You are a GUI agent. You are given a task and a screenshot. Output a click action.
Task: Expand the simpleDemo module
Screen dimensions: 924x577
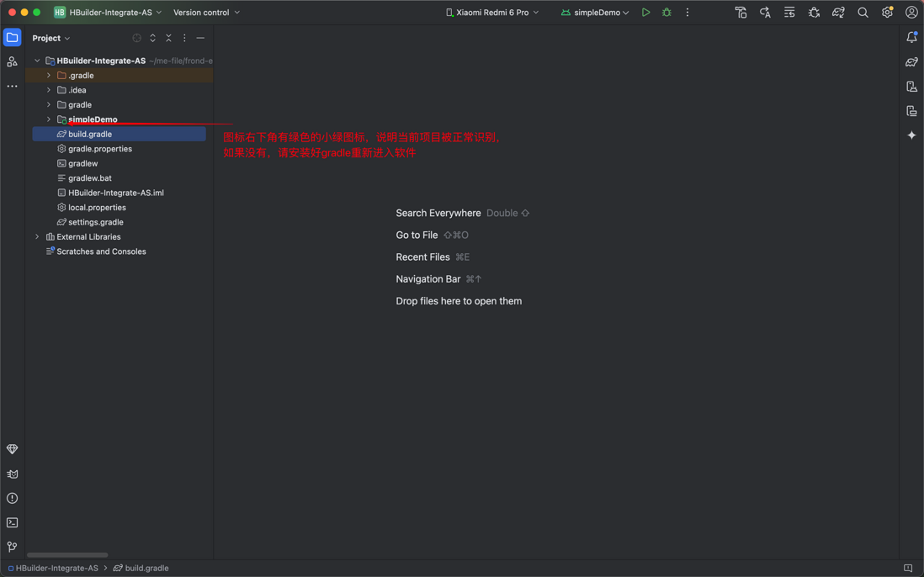pyautogui.click(x=49, y=119)
